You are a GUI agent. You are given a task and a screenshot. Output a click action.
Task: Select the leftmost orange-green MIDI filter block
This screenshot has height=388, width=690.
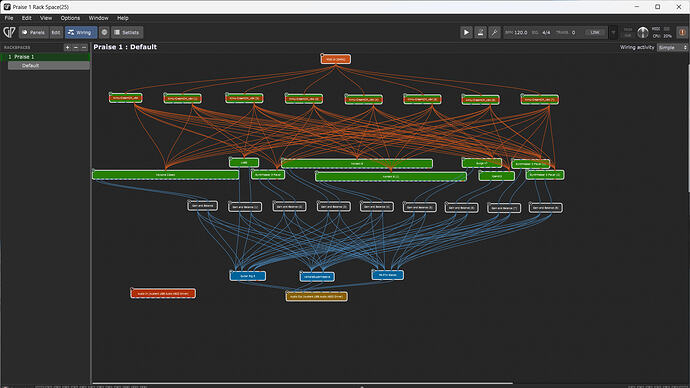pyautogui.click(x=126, y=98)
